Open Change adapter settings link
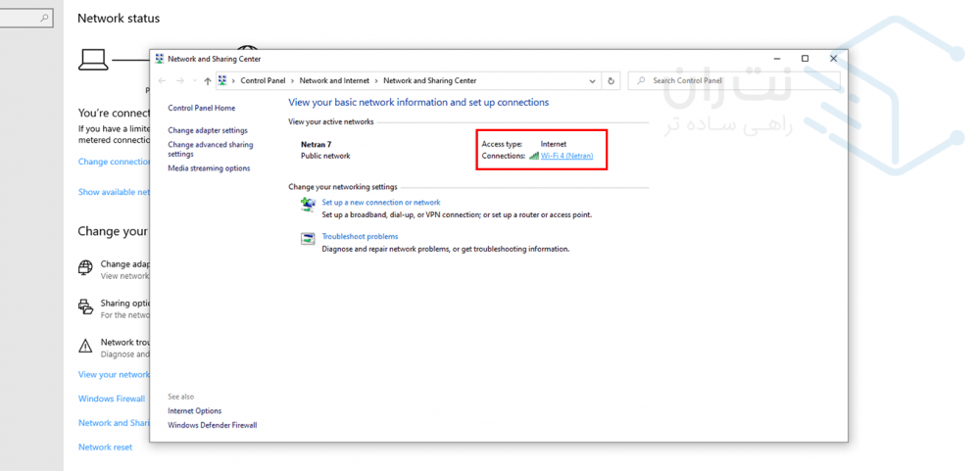980x471 pixels. pyautogui.click(x=207, y=130)
